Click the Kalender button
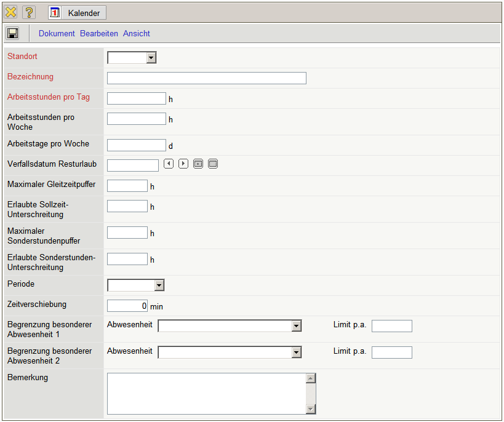 78,13
